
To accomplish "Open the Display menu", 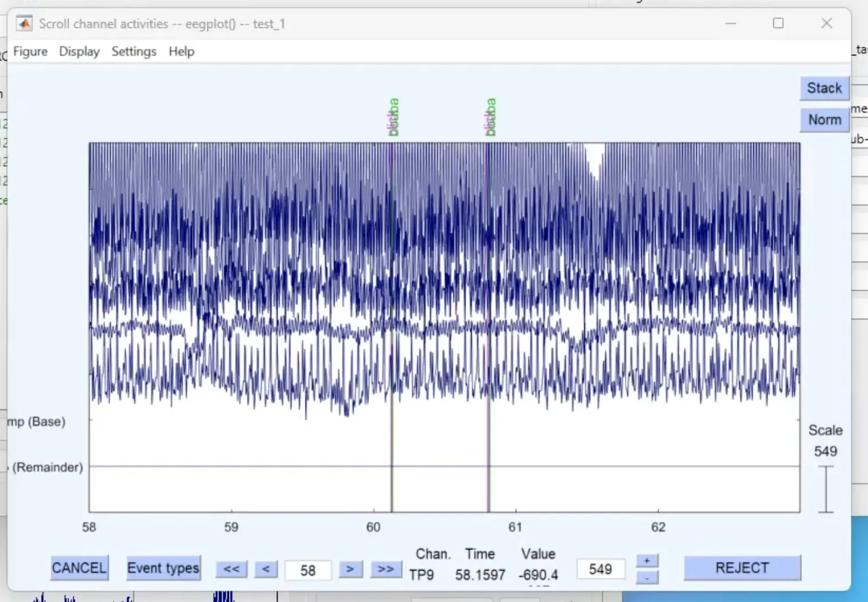I will (79, 51).
